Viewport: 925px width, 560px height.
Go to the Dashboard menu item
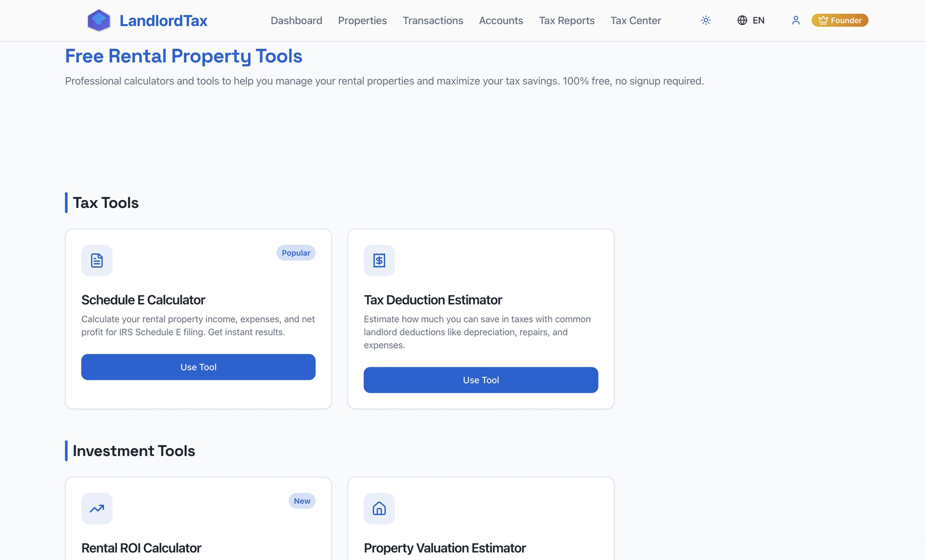pos(296,21)
